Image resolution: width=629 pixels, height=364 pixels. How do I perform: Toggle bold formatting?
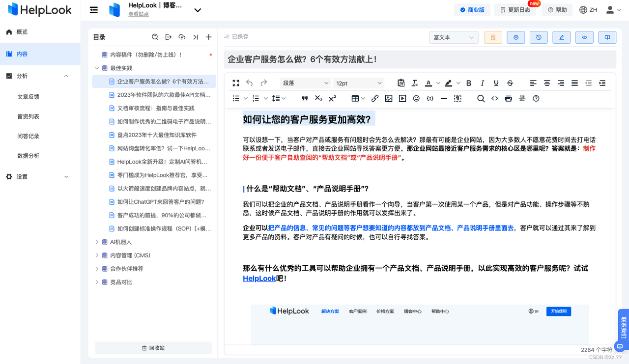point(469,83)
